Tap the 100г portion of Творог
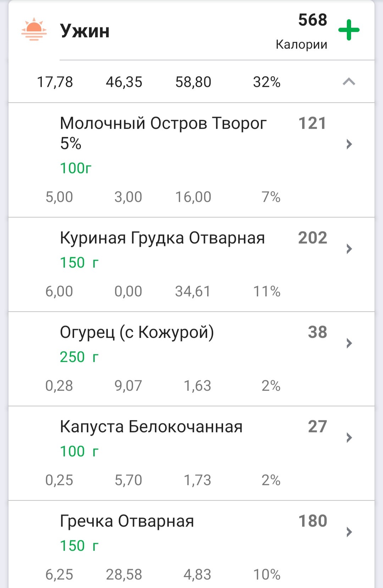 76,168
